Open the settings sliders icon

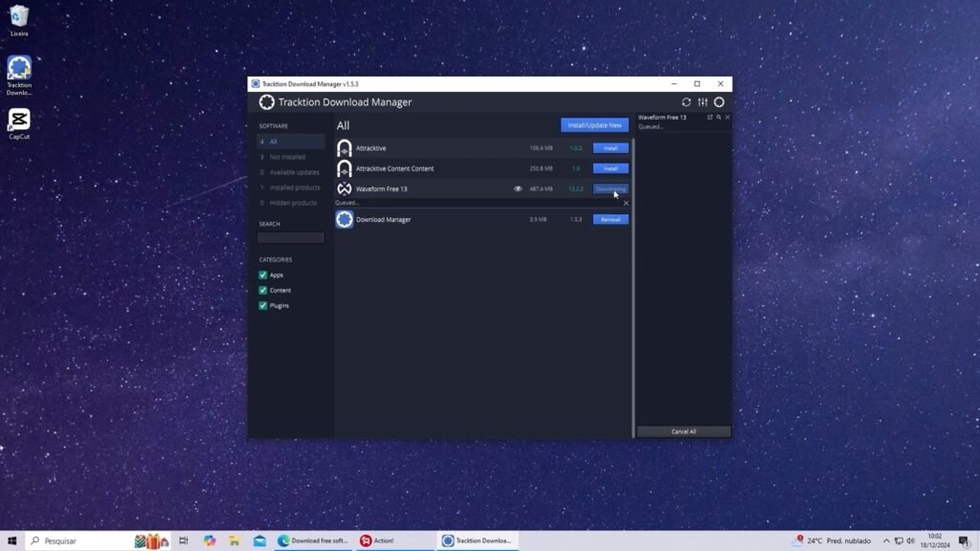702,102
